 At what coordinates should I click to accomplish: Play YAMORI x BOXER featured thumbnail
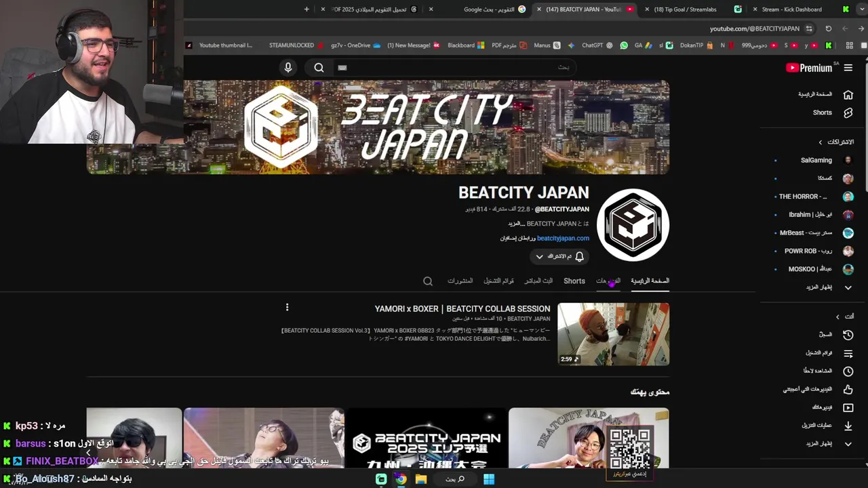tap(613, 334)
